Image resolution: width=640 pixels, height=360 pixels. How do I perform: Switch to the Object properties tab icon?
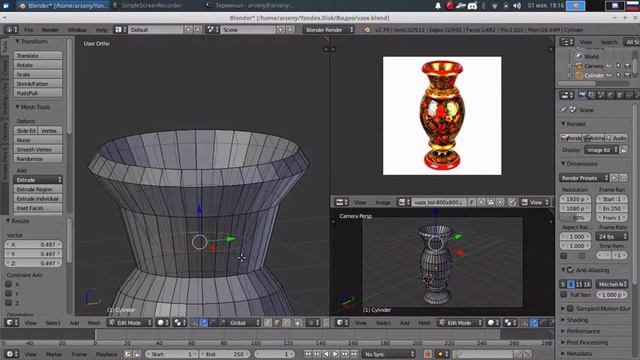click(x=620, y=95)
